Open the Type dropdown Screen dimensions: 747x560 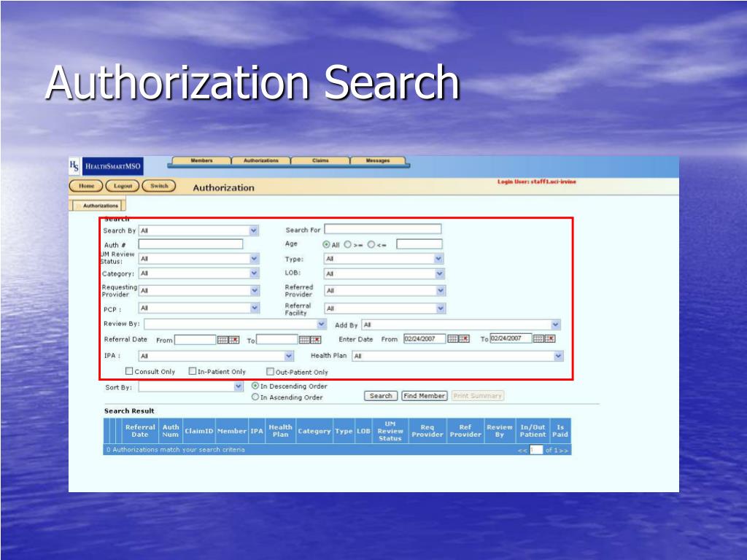click(384, 259)
